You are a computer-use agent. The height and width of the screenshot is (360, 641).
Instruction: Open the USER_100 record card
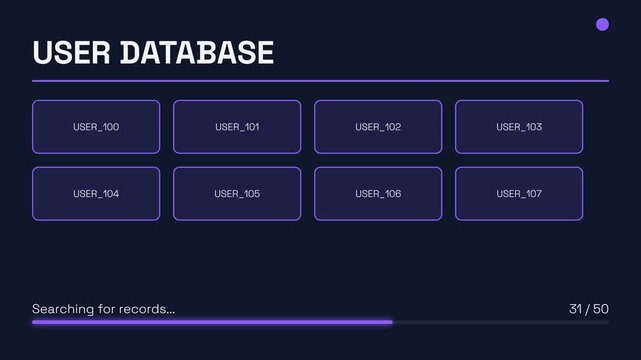pos(96,127)
